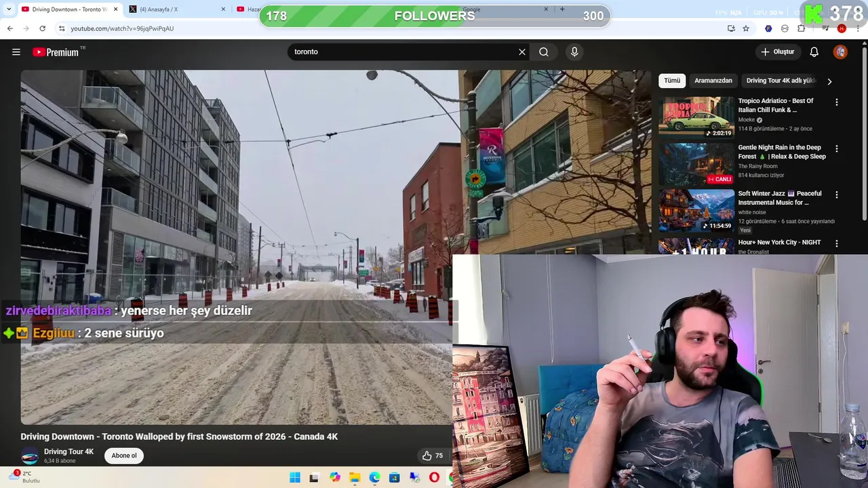Open Microsoft Store from the taskbar
The image size is (868, 488).
tap(395, 478)
